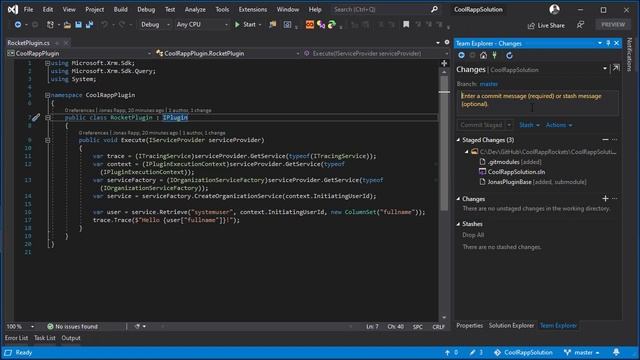Open the Live Share session button
This screenshot has width=640, height=360.
[x=546, y=25]
